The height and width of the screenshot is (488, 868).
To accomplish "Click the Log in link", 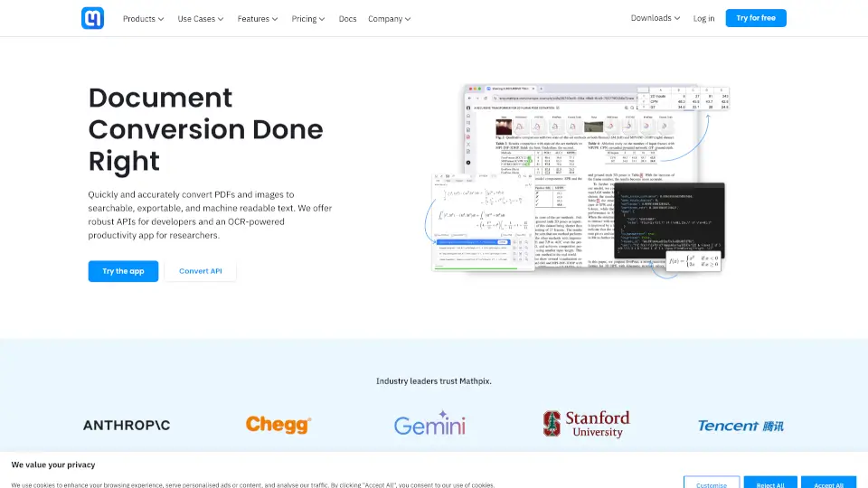I will tap(703, 18).
